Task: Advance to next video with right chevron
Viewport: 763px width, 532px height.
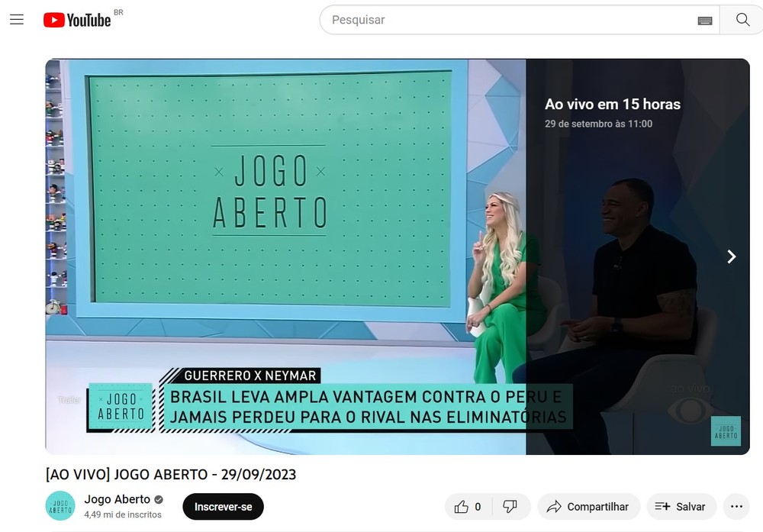Action: (731, 256)
